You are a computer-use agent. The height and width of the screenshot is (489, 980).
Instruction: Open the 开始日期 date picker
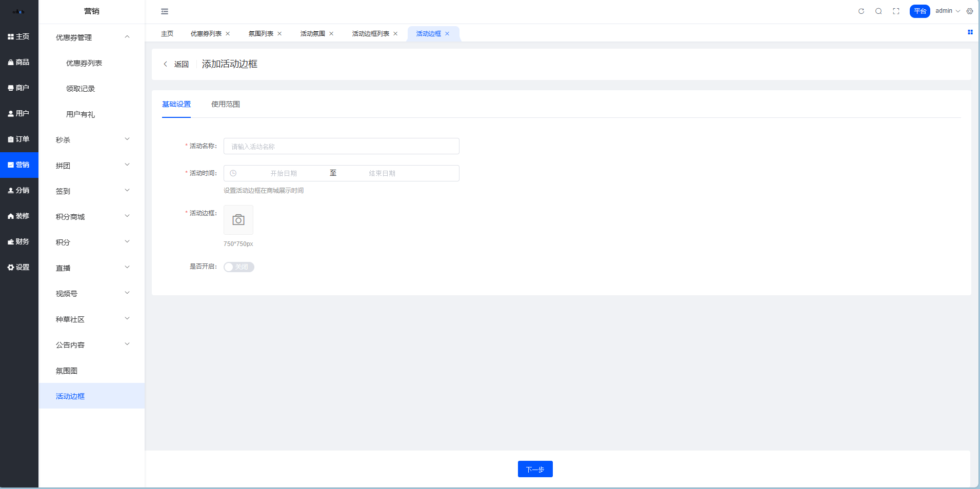[x=284, y=173]
